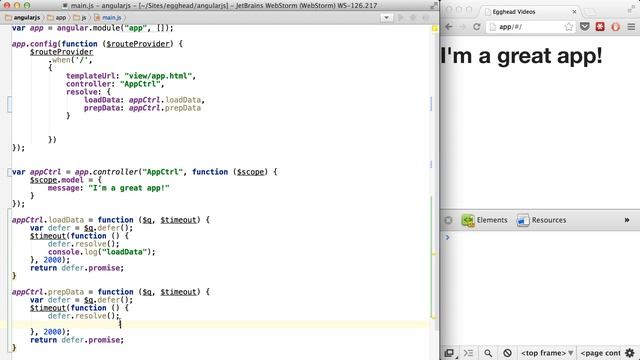Click the console.log("loadData") line
This screenshot has height=360, width=640.
click(102, 252)
